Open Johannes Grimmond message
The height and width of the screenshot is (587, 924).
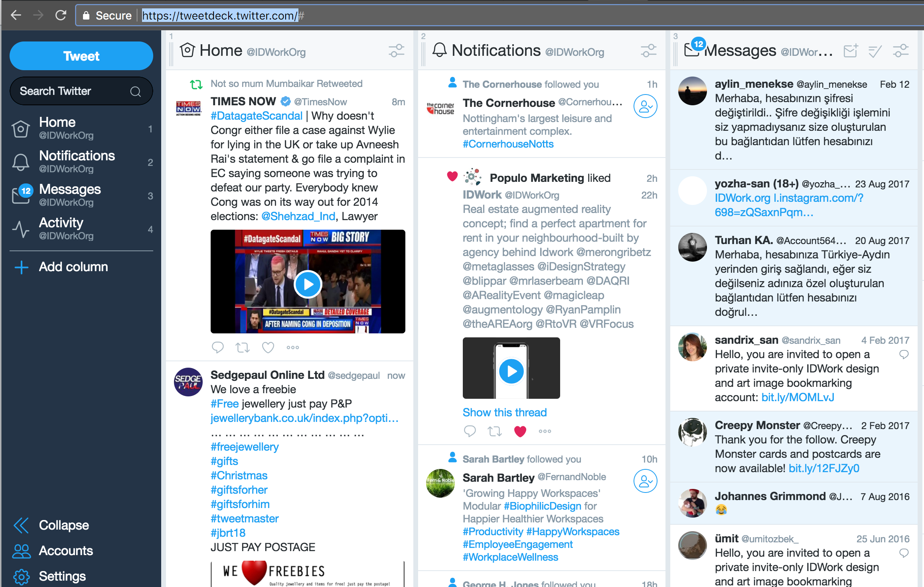794,503
